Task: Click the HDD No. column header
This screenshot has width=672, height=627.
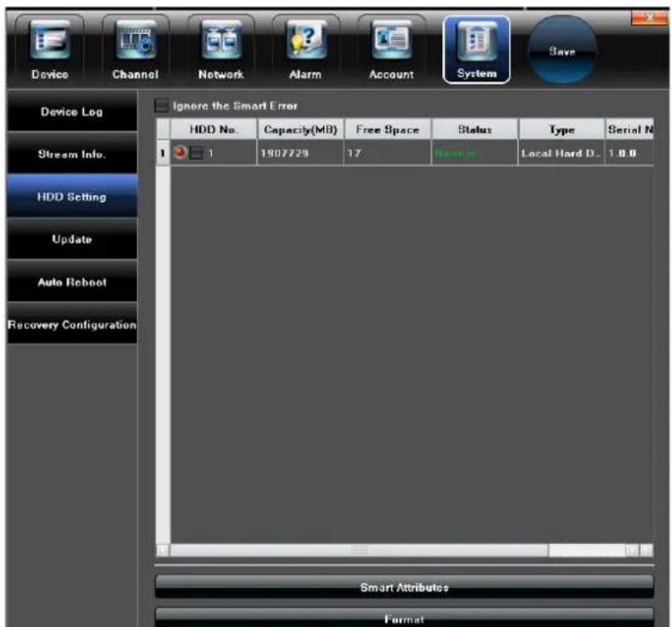Action: (x=214, y=130)
